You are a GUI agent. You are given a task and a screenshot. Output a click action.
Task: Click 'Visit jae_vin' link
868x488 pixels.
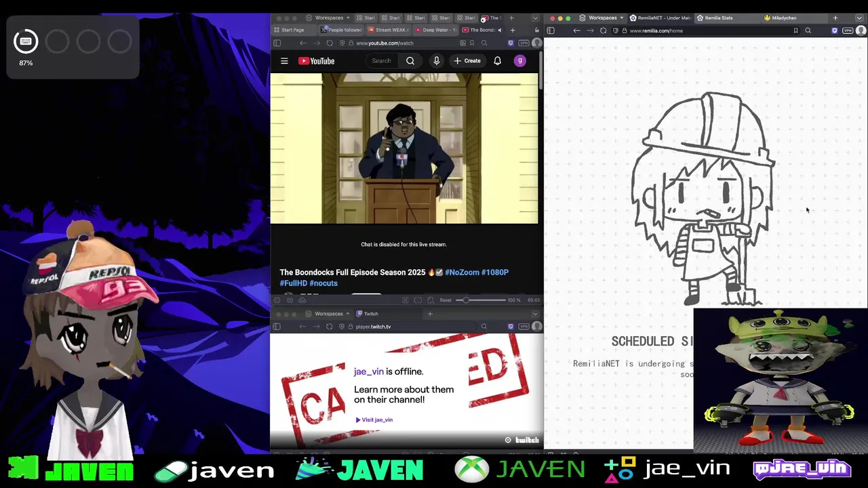(x=374, y=420)
